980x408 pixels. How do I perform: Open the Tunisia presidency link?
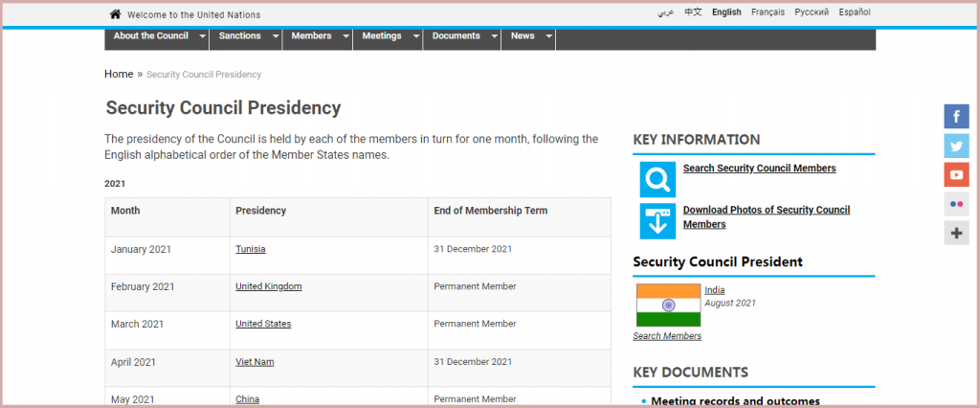pos(250,249)
